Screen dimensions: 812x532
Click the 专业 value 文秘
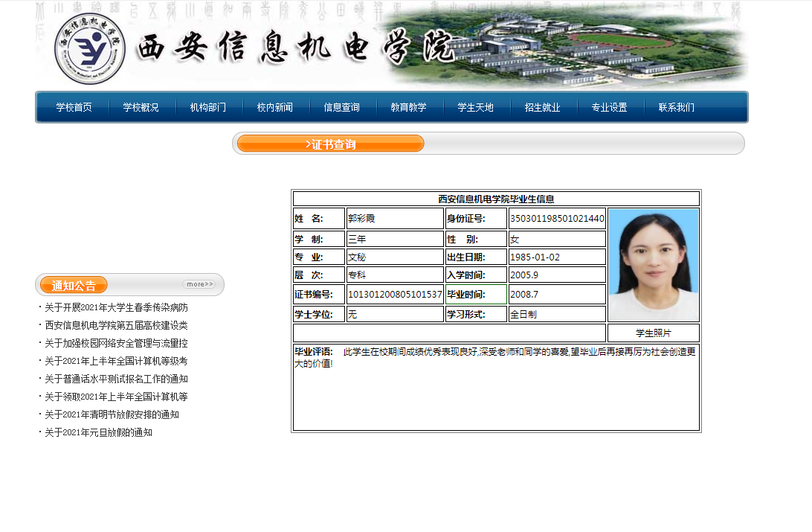click(x=357, y=257)
